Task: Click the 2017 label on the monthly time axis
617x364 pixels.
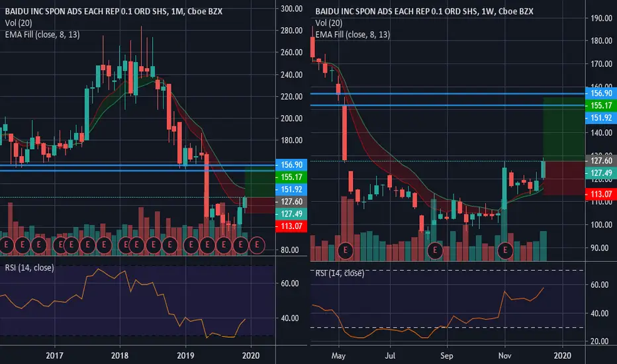Action: 54,356
